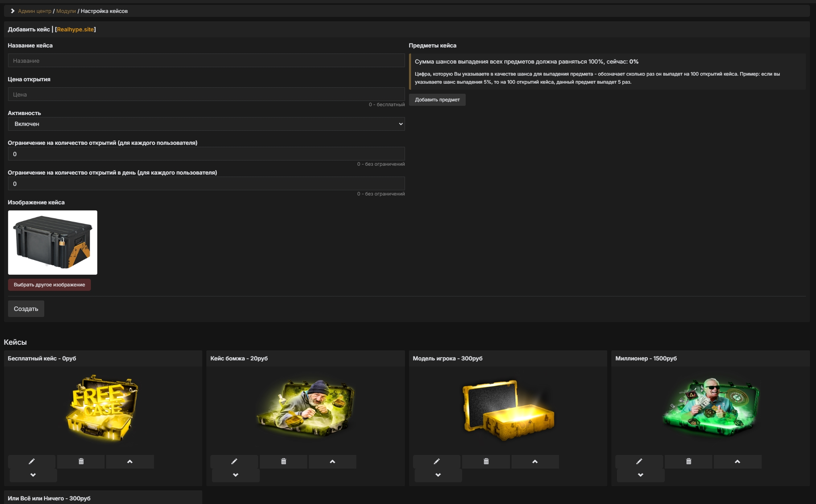Image resolution: width=816 pixels, height=504 pixels.
Task: Click the pencil icon under «Миллионер»
Action: click(x=640, y=461)
